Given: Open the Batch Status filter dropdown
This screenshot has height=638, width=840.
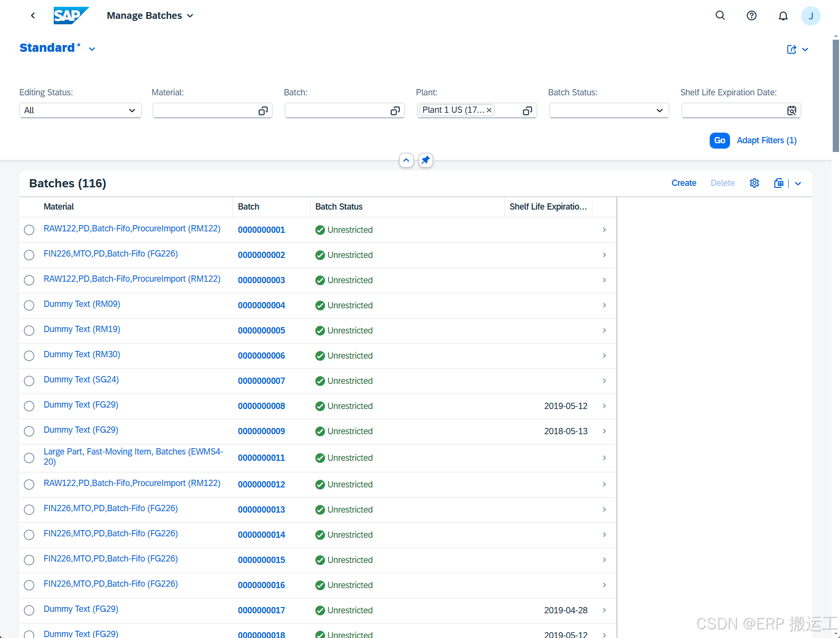Looking at the screenshot, I should 659,111.
